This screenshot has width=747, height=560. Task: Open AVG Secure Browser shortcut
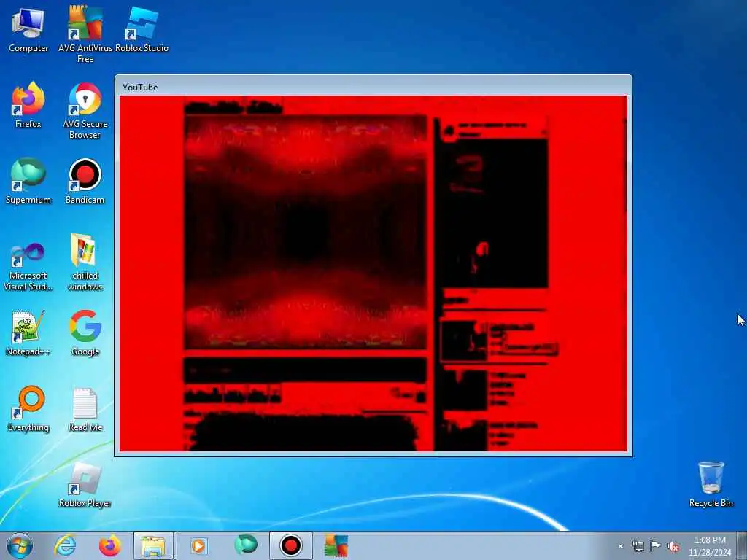pos(85,111)
